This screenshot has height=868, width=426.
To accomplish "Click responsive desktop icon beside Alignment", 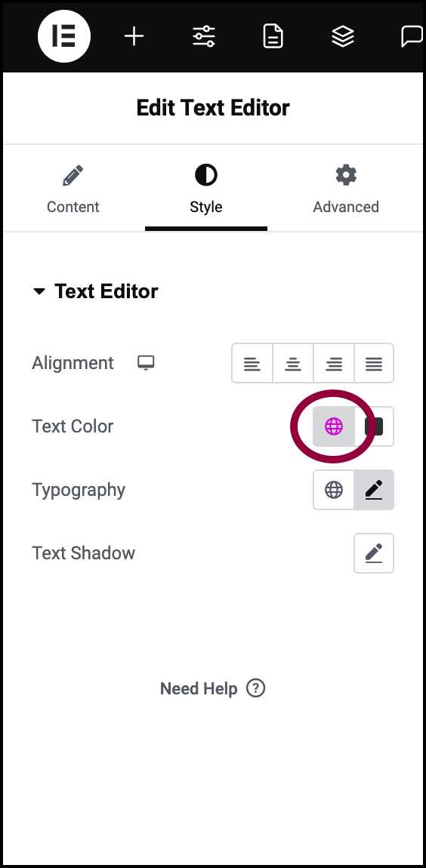I will (146, 363).
